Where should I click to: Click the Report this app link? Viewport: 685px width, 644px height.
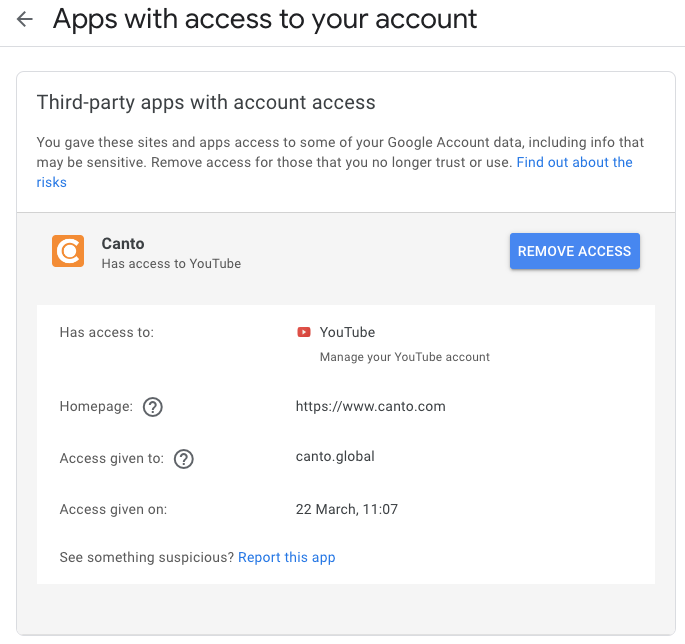pos(286,557)
